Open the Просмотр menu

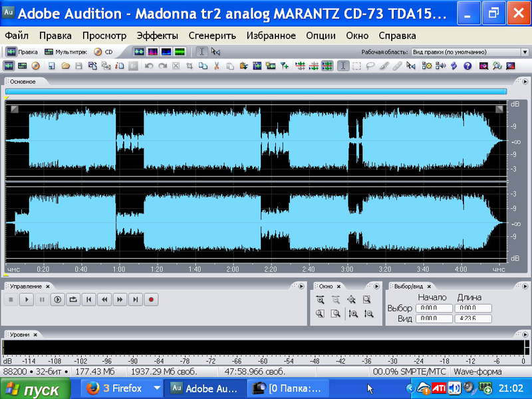(104, 36)
